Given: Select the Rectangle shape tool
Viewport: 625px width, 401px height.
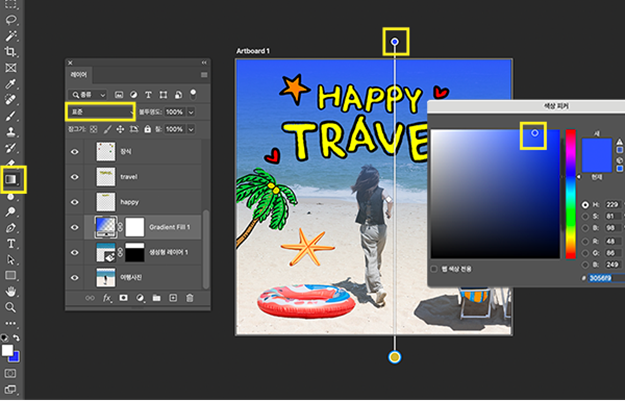Looking at the screenshot, I should click(11, 275).
